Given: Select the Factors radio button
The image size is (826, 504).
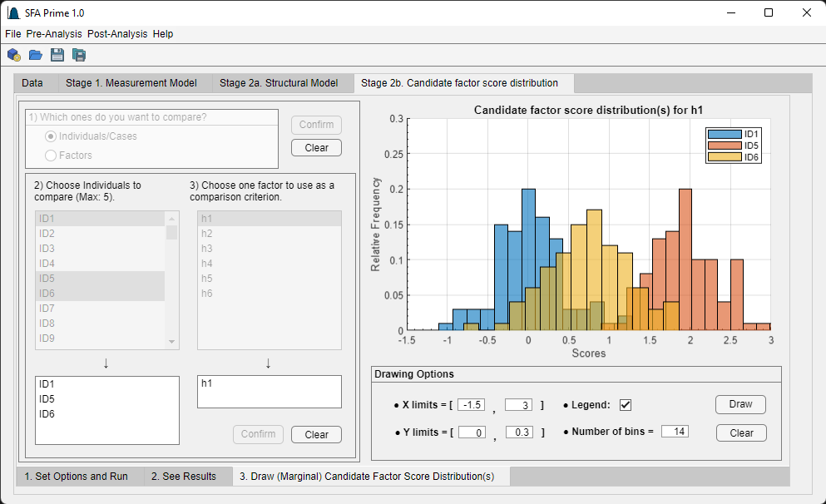Looking at the screenshot, I should point(51,156).
